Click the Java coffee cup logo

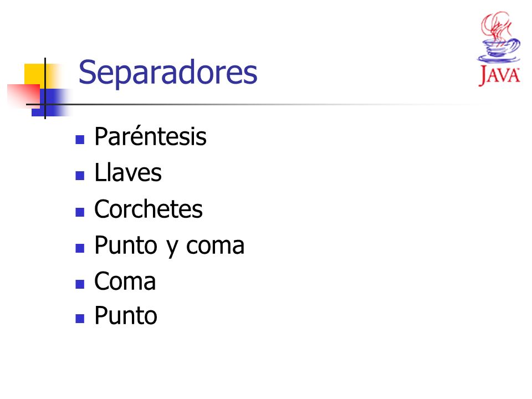point(499,37)
